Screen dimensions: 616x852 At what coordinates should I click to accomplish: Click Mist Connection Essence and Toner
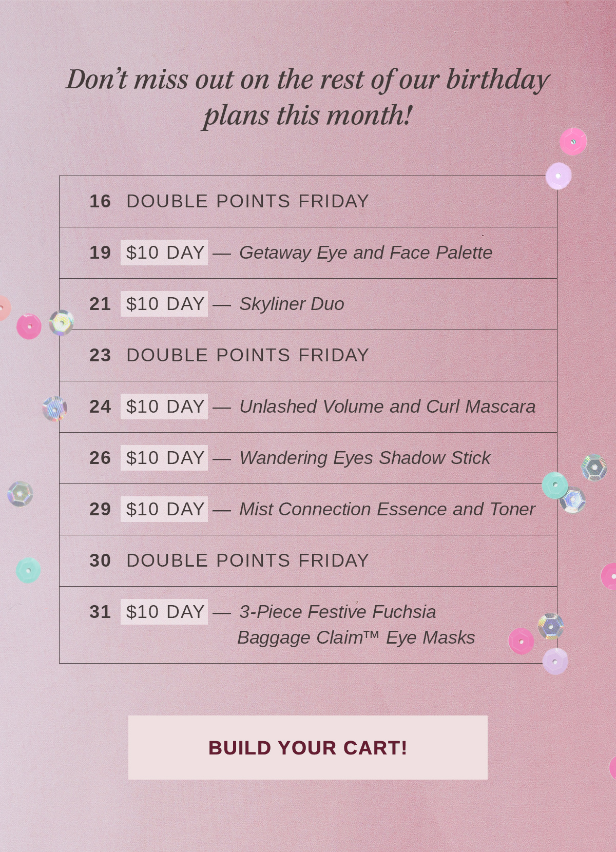(x=387, y=509)
